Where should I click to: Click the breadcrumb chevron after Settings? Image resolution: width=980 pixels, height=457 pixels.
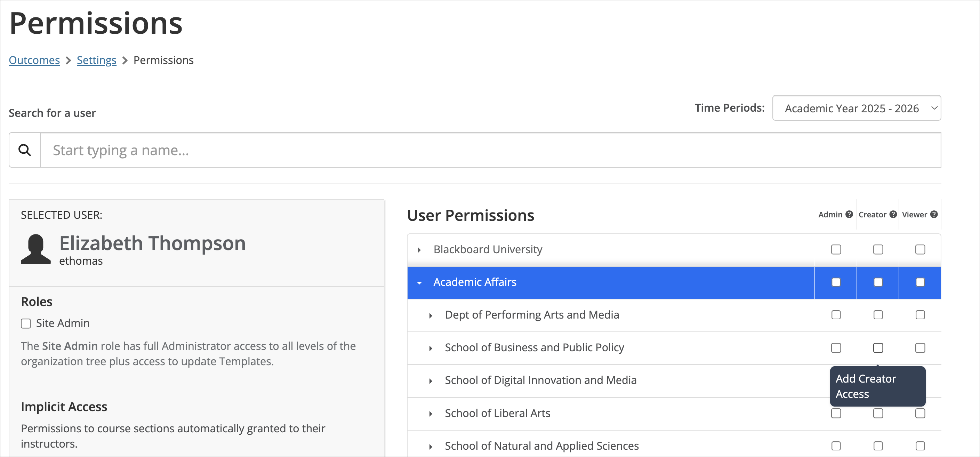pos(125,61)
